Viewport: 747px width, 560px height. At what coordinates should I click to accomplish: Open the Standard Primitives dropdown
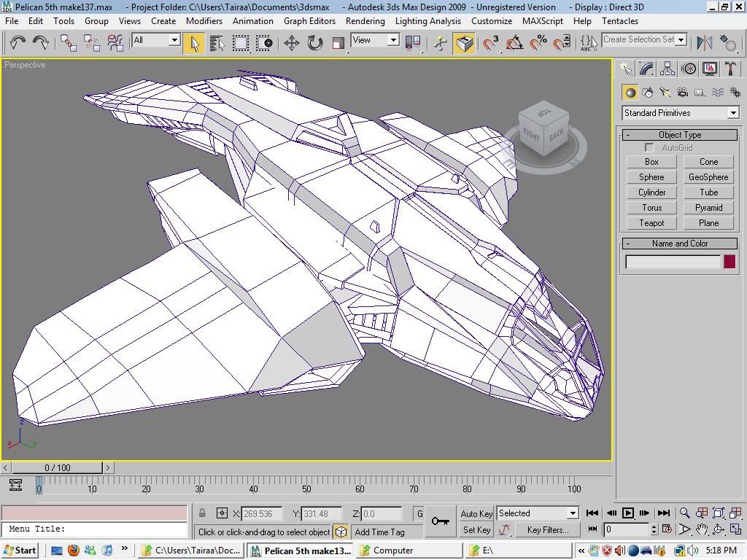click(681, 113)
